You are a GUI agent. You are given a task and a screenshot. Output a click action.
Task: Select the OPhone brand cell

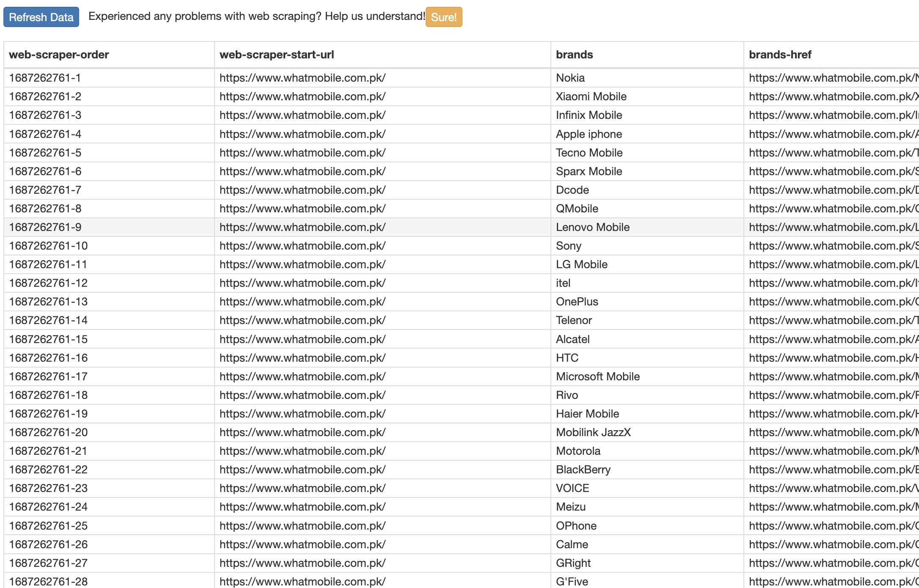tap(647, 526)
